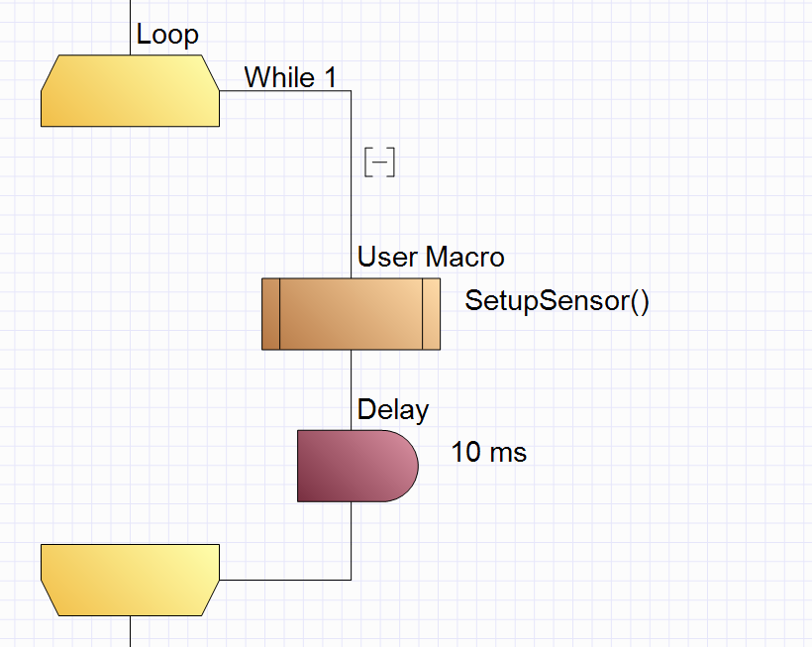The height and width of the screenshot is (647, 812).
Task: Click empty grid canvas right of SetupSensor()
Action: (733, 300)
